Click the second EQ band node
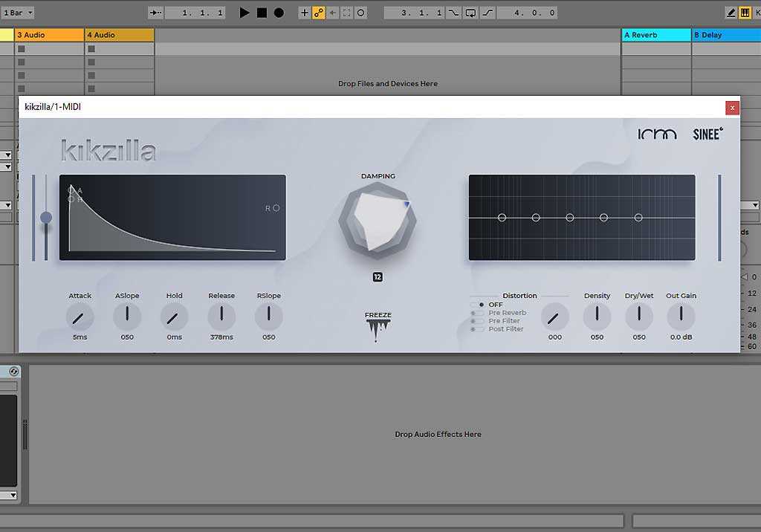 coord(536,218)
